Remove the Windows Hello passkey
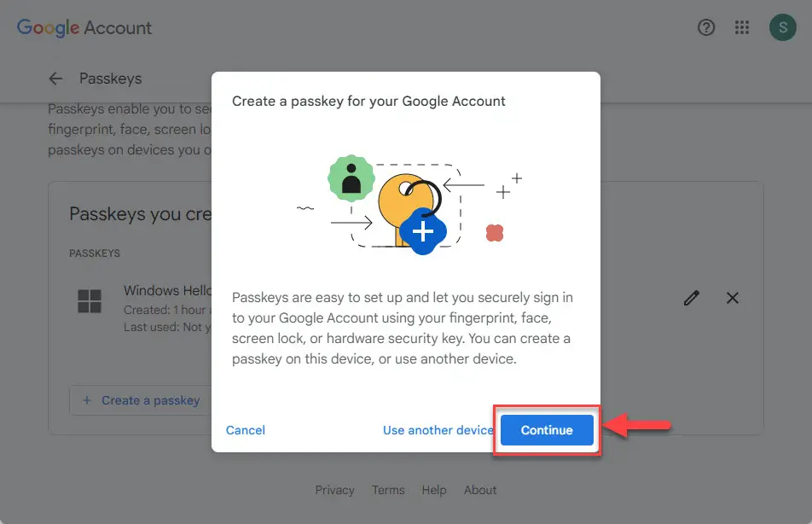The width and height of the screenshot is (812, 524). click(732, 298)
